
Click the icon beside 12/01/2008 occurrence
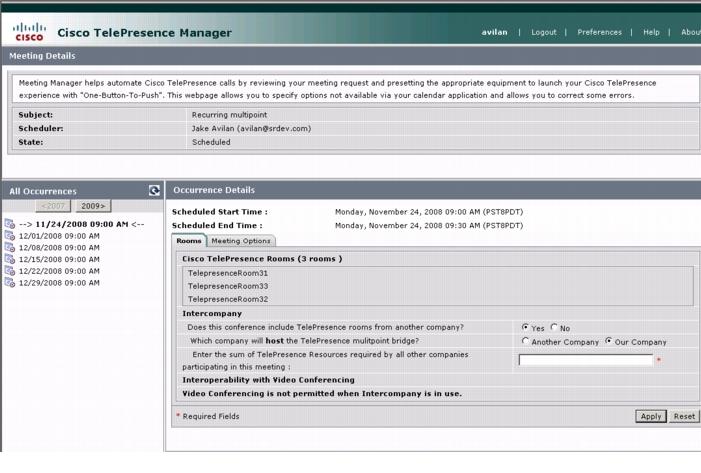click(10, 236)
